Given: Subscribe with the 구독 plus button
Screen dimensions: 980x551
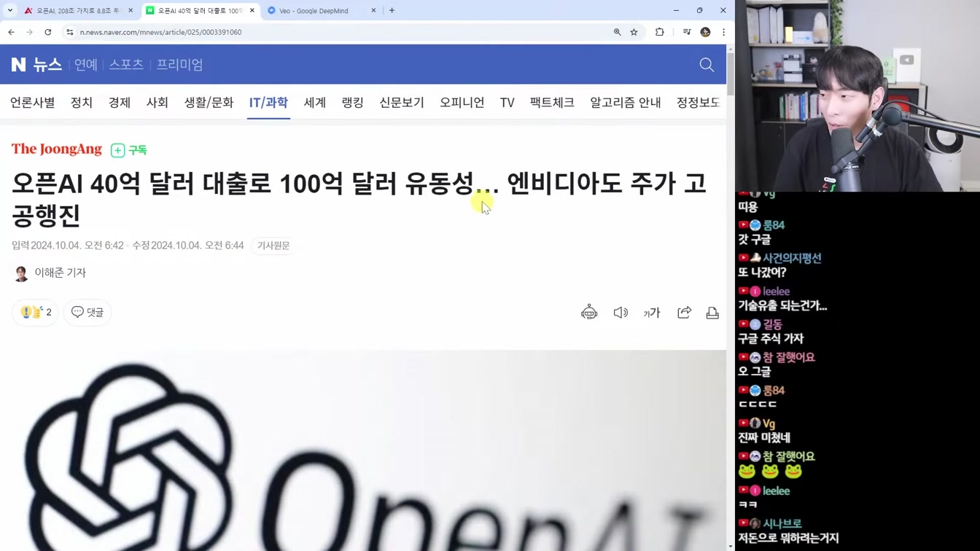Looking at the screenshot, I should (x=129, y=150).
